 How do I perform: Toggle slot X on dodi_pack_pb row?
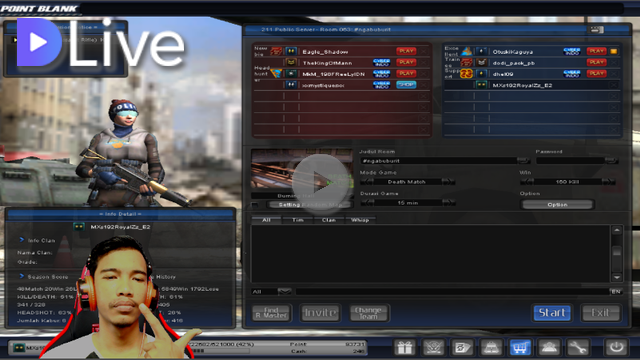click(x=614, y=62)
